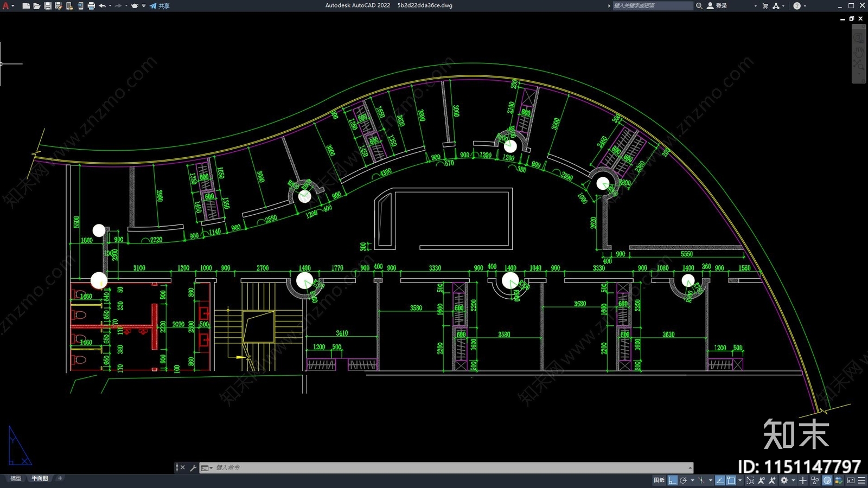Save the drawing with Save icon
The width and height of the screenshot is (868, 488).
click(x=48, y=6)
